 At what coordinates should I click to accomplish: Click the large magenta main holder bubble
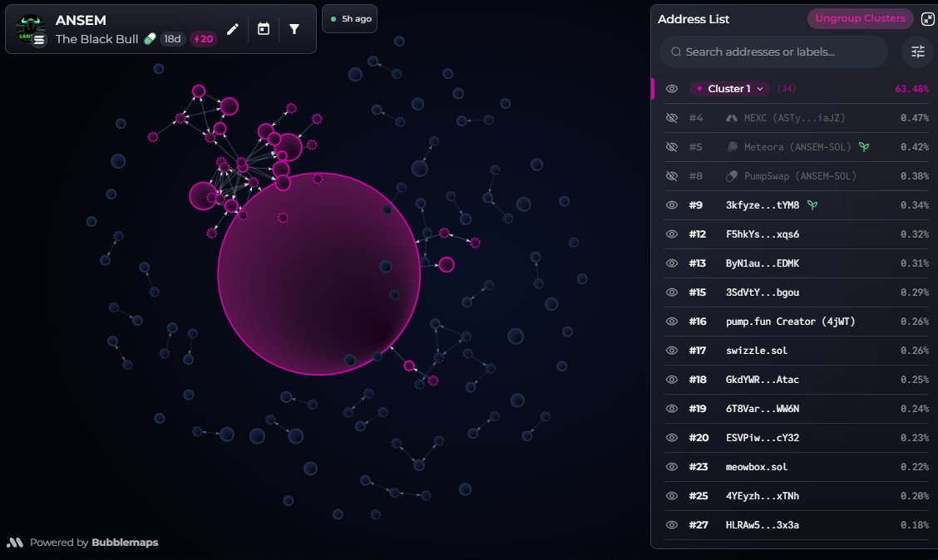pos(318,273)
